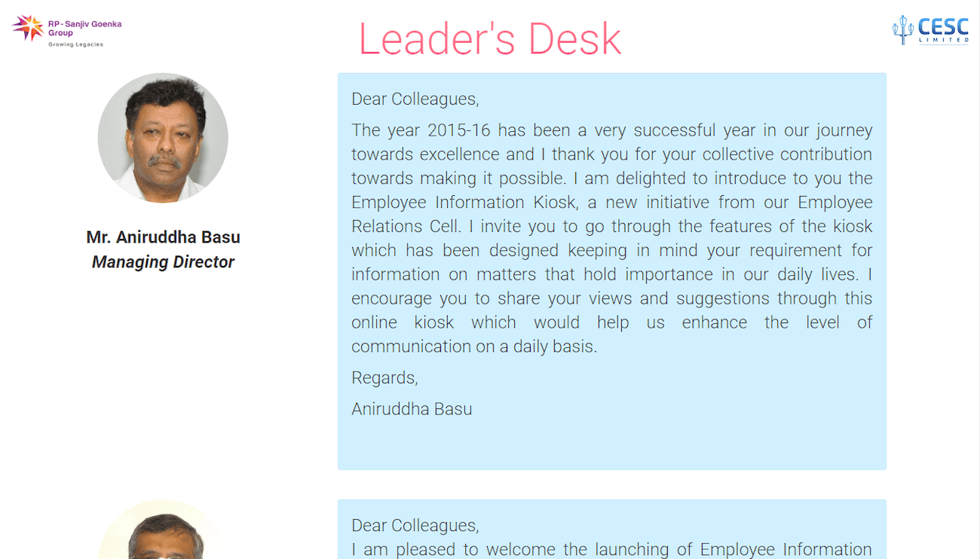Image resolution: width=980 pixels, height=559 pixels.
Task: Click the empty blue area below the signature
Action: 611,444
